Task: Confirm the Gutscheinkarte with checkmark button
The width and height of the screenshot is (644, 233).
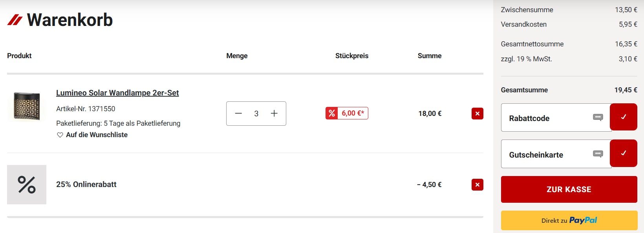Action: click(623, 153)
